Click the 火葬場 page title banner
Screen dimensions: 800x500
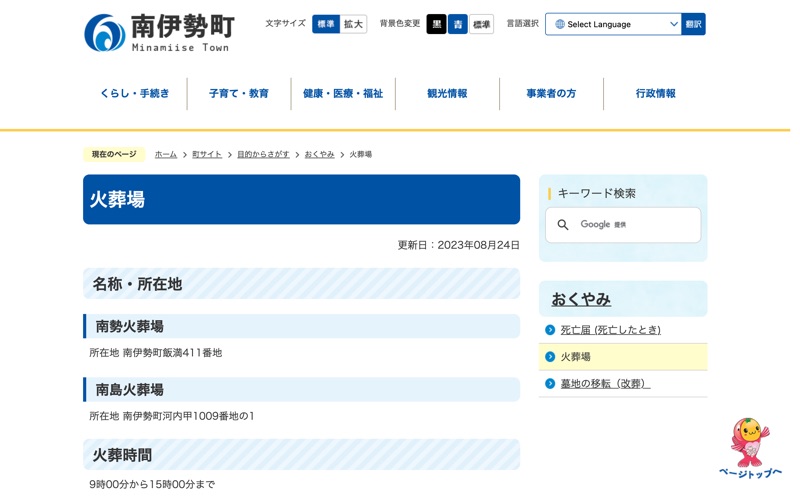click(x=302, y=199)
